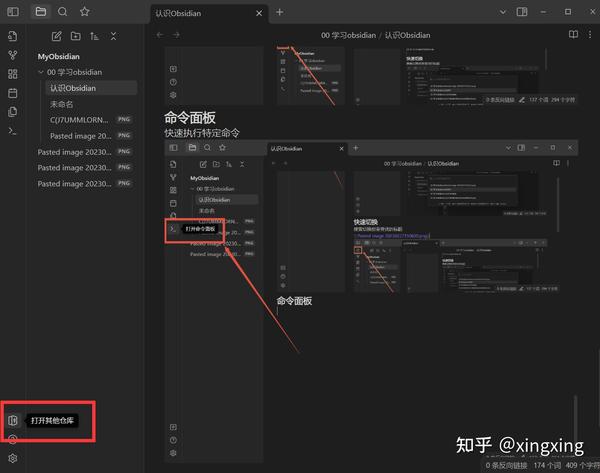The width and height of the screenshot is (600, 473).
Task: Click 认识Obsidian in the breadcrumb title
Action: 408,35
